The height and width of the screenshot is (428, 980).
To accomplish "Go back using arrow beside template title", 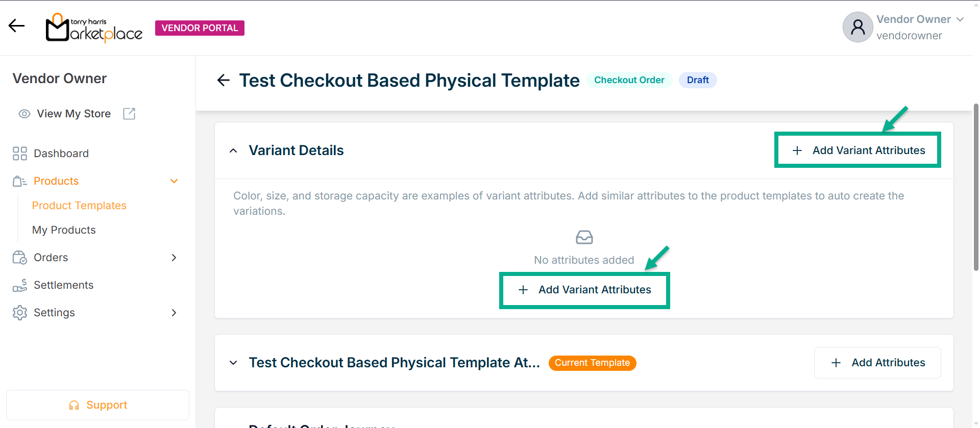I will click(x=224, y=80).
